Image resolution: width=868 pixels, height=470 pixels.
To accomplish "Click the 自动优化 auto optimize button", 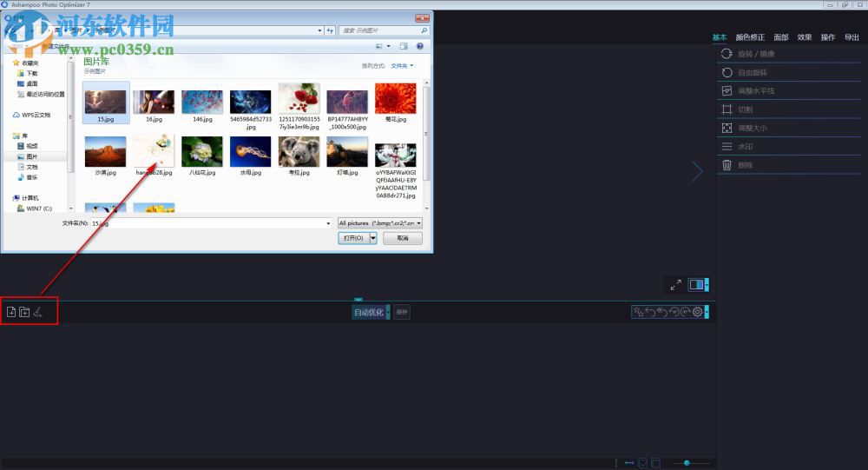I will point(369,312).
